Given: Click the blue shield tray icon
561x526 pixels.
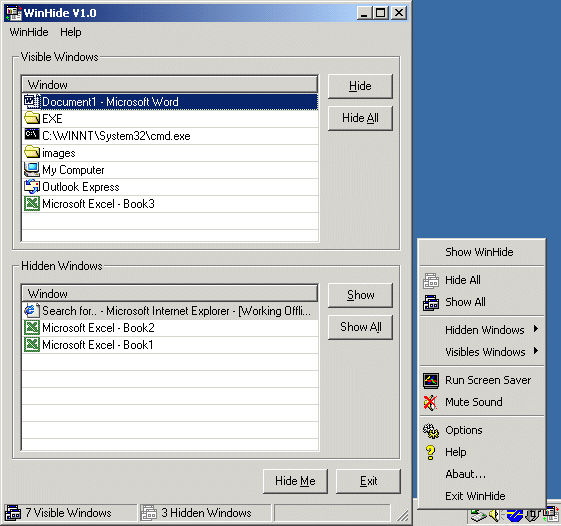Looking at the screenshot, I should (515, 516).
